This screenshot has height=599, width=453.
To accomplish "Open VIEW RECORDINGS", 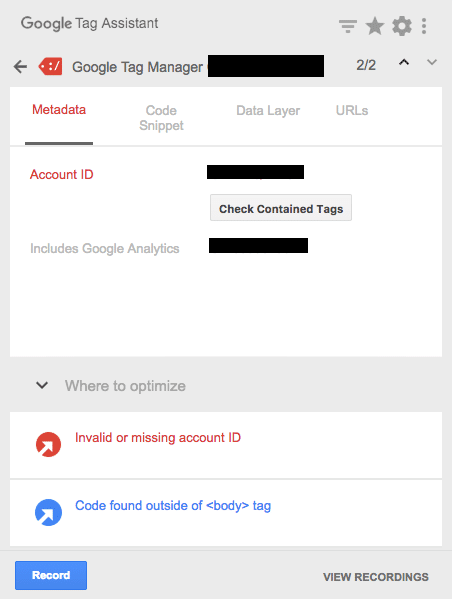I will pos(376,577).
